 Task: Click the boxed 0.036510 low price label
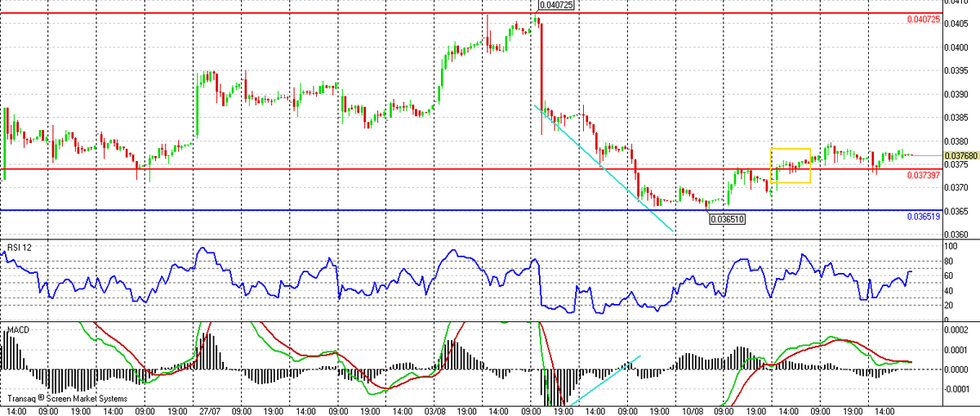[x=728, y=219]
